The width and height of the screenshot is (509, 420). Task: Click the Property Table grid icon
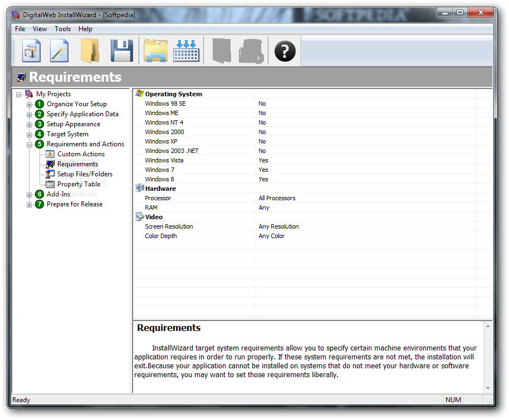50,184
